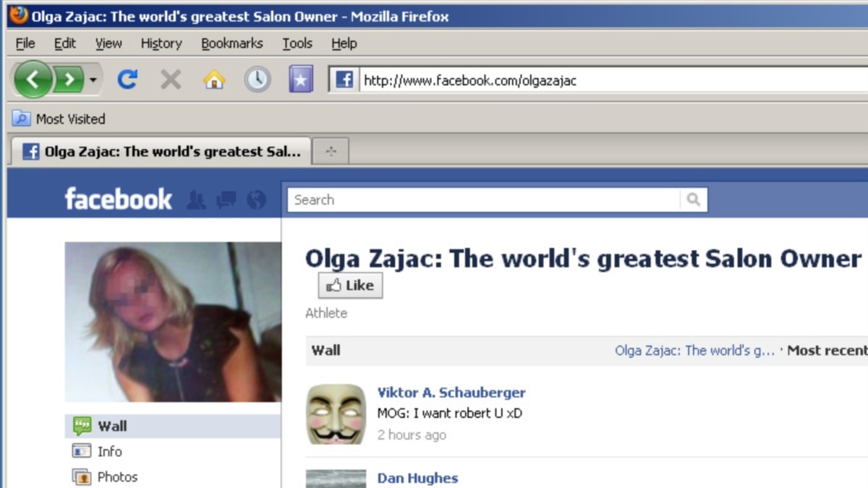Image resolution: width=868 pixels, height=488 pixels.
Task: Click the 'Athlete' page category text
Action: pos(326,313)
